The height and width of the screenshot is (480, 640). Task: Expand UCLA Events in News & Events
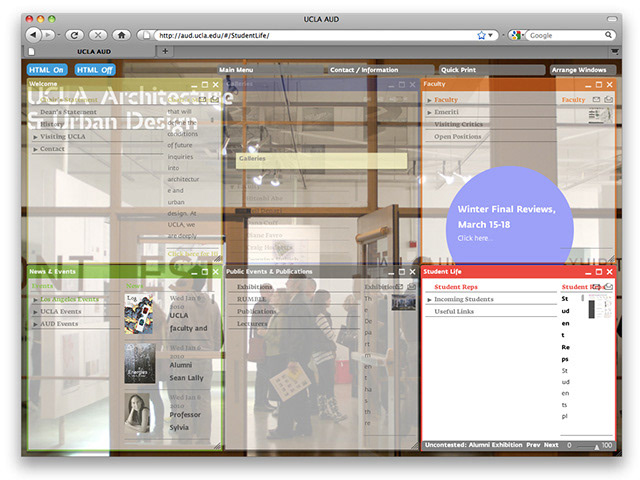[36, 312]
